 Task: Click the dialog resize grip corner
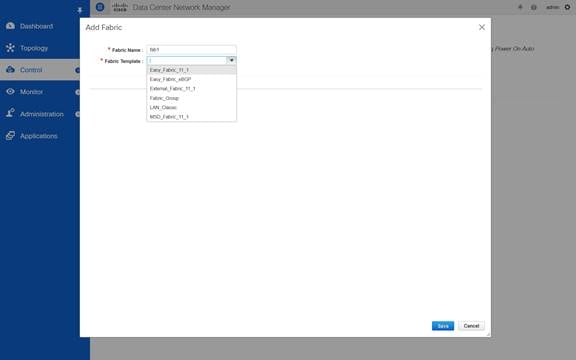click(488, 334)
